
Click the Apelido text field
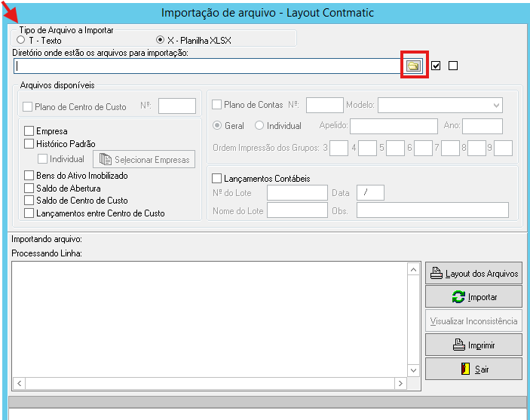pyautogui.click(x=394, y=126)
